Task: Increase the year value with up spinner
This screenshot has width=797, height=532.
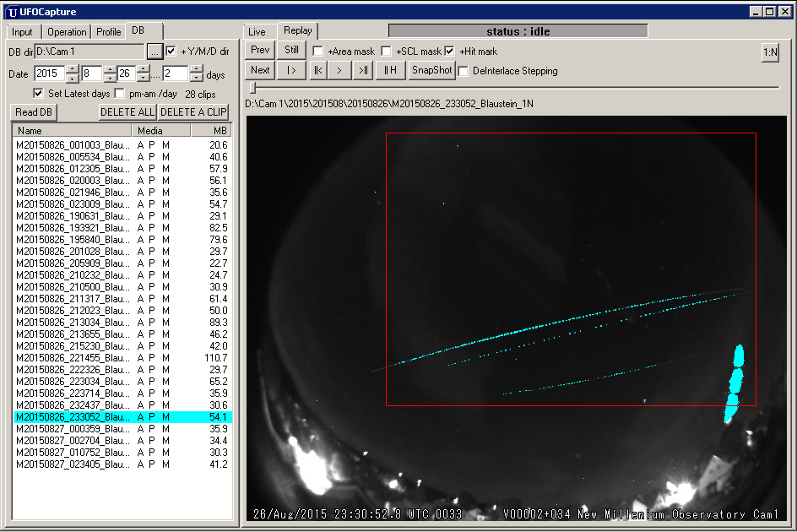Action: click(72, 69)
